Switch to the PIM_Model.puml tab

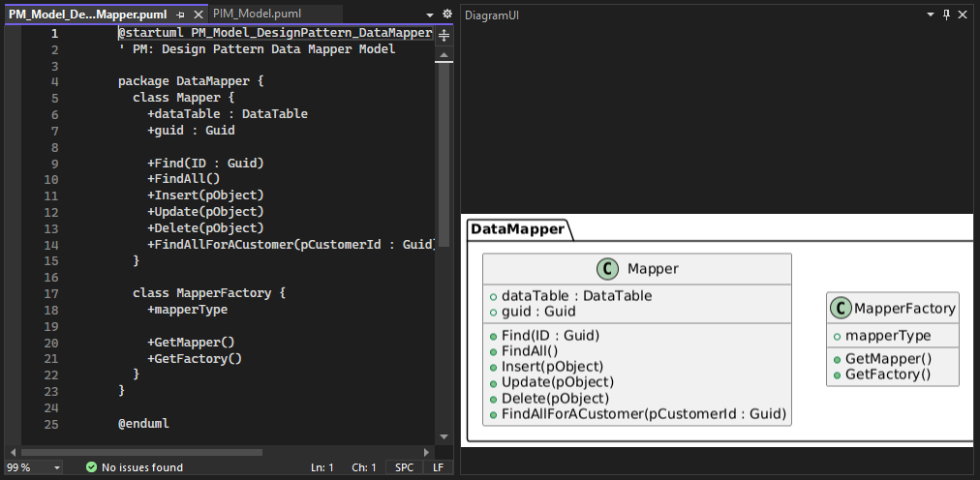tap(257, 14)
